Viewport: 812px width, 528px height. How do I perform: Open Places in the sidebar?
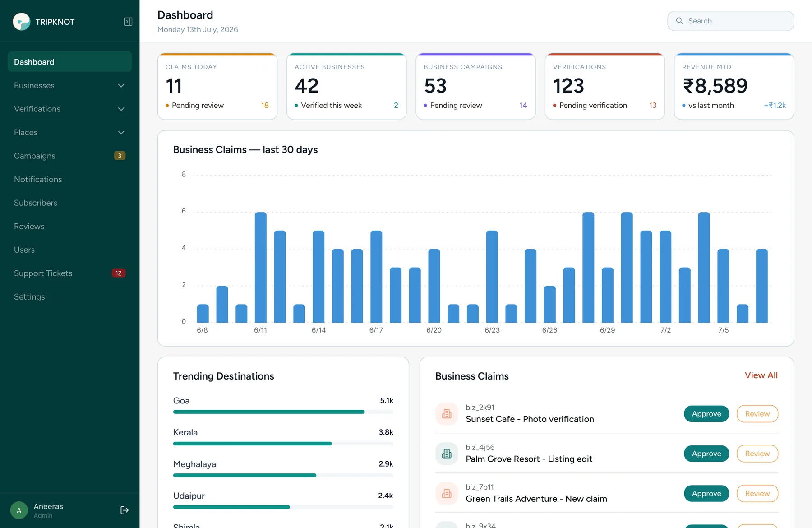[x=69, y=132]
